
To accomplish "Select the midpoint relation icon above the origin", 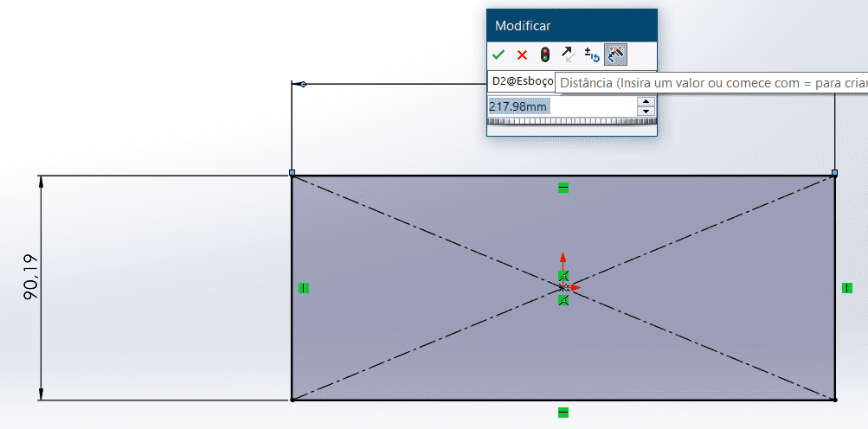I will tap(563, 276).
